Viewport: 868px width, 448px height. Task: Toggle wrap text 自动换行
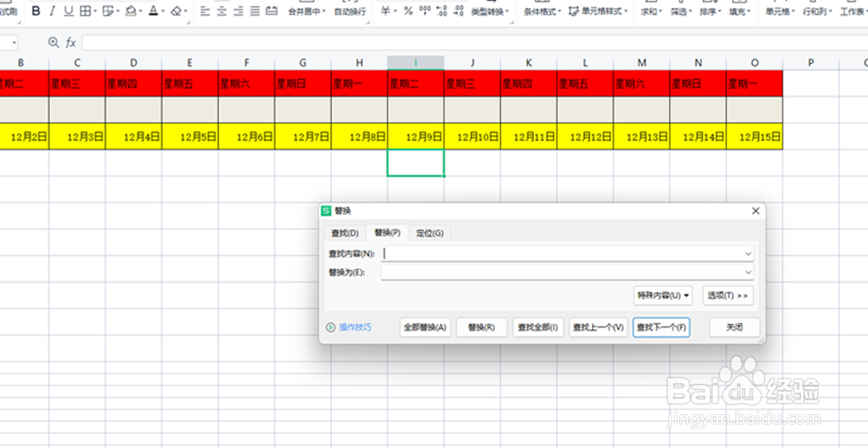349,12
